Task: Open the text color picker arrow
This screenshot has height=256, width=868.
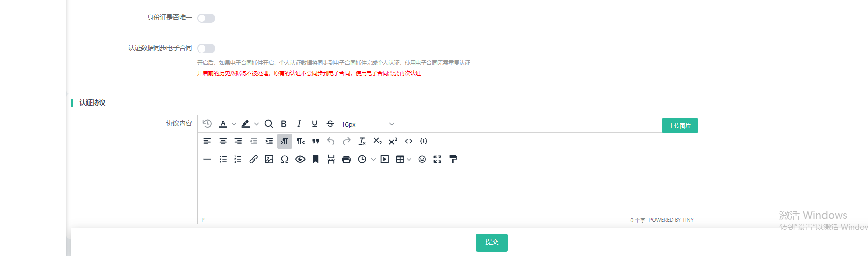Action: [234, 124]
